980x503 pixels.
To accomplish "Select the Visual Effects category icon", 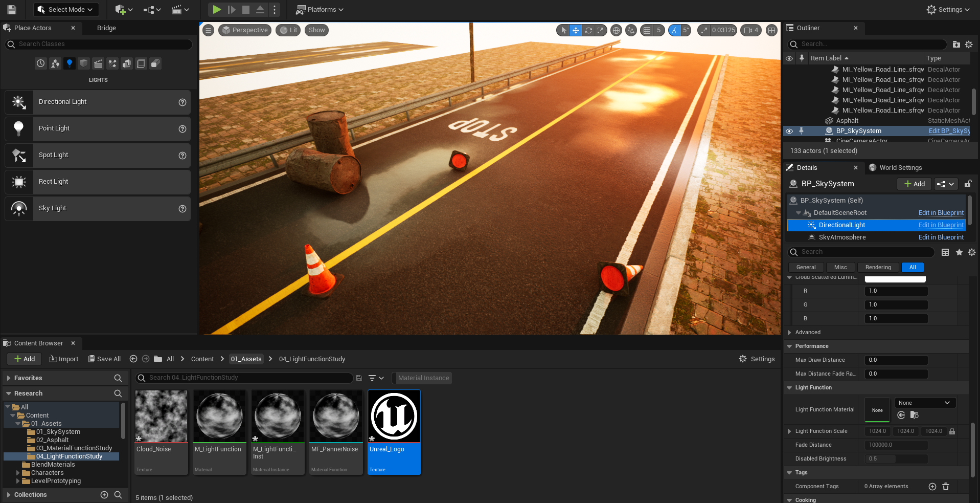I will 112,63.
